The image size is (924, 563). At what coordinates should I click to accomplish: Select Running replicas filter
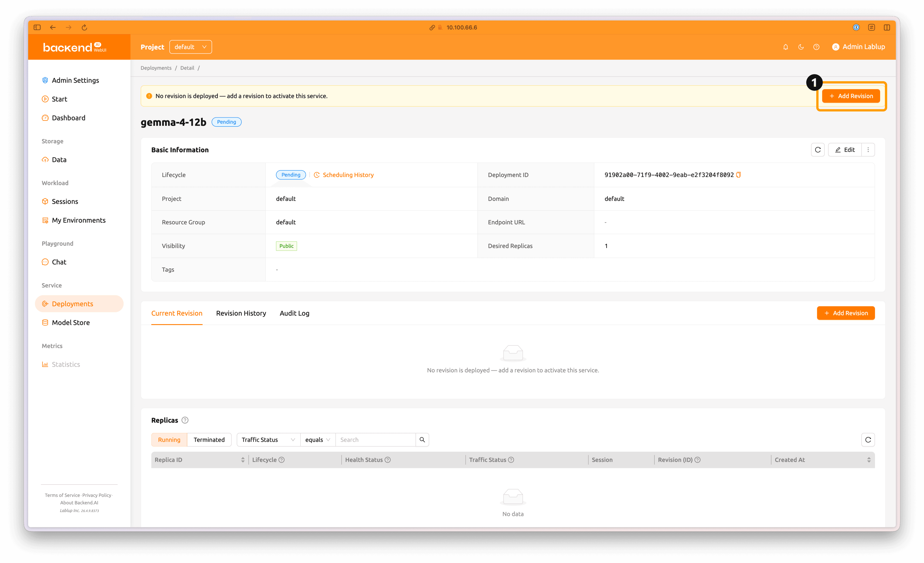(x=169, y=440)
